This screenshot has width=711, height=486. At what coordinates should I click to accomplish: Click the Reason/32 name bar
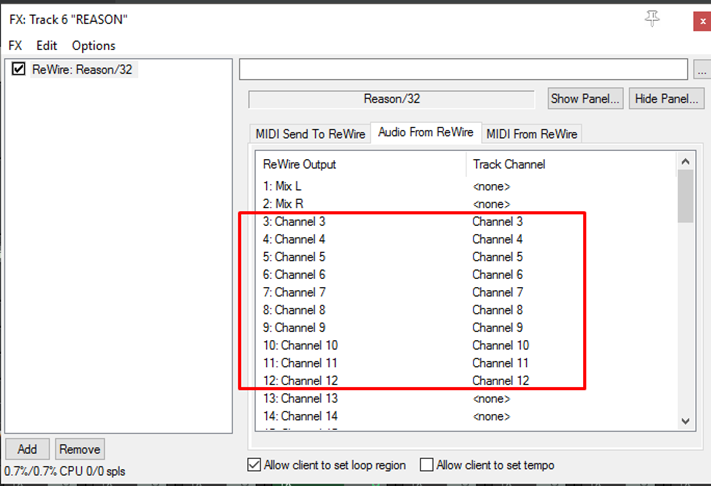tap(392, 99)
